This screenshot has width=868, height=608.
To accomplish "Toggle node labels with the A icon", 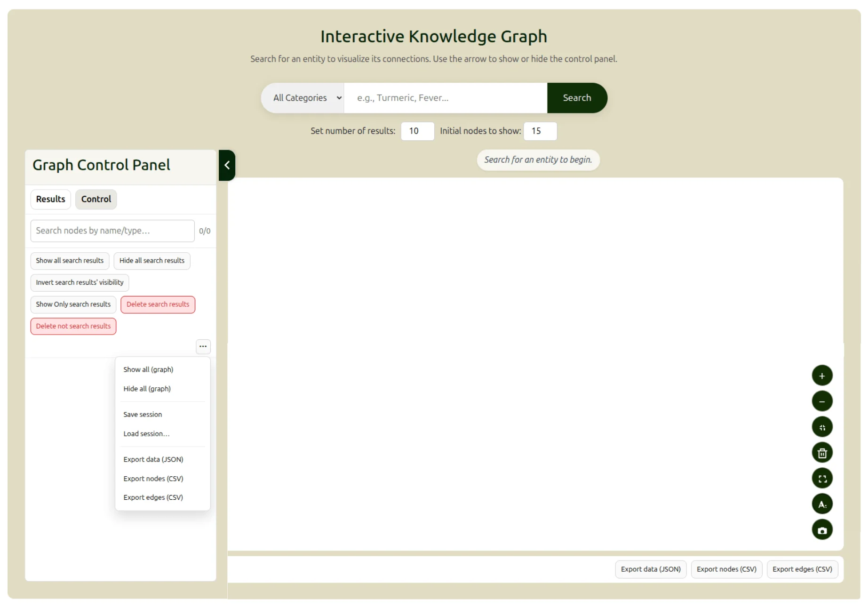I will tap(822, 504).
